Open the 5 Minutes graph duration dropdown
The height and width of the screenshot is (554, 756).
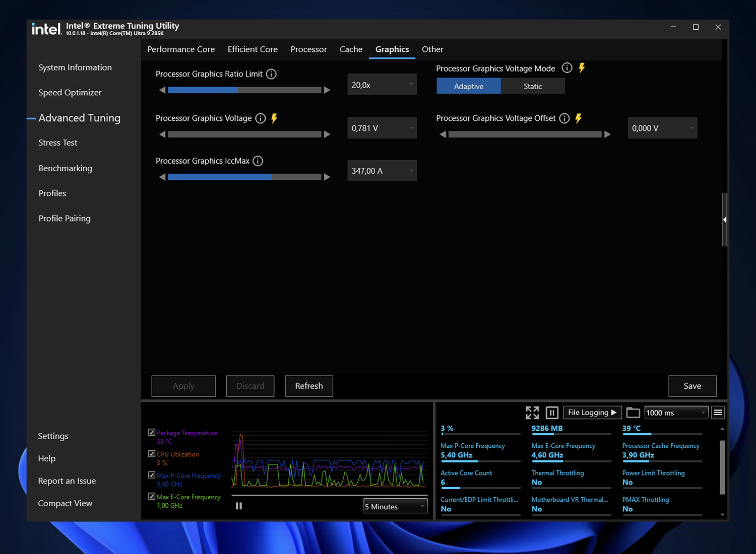pos(395,507)
